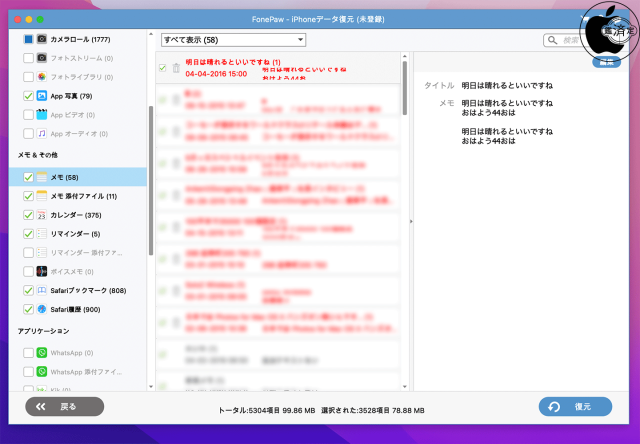
Task: Click the メモ & その他 section header
Action: (38, 155)
